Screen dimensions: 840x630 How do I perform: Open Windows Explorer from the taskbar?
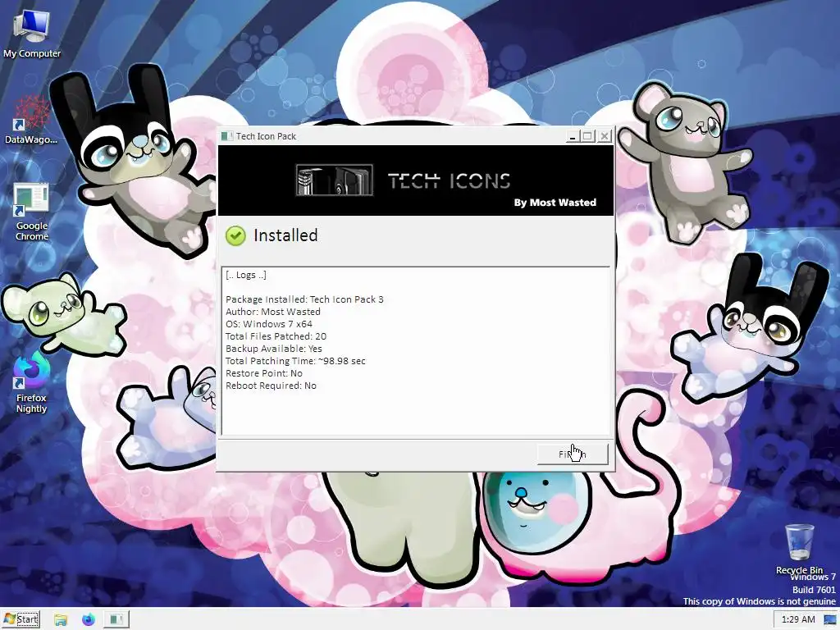tap(61, 620)
